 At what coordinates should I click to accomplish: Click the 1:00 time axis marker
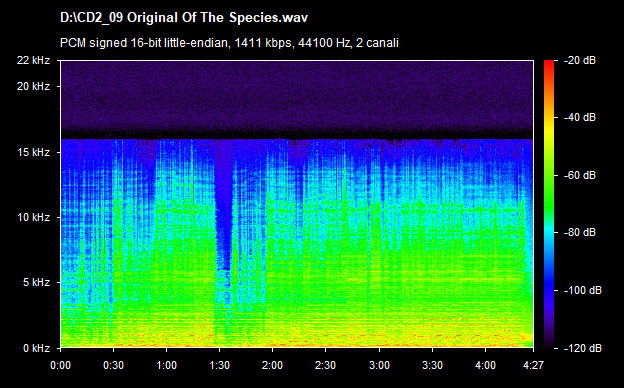click(166, 365)
